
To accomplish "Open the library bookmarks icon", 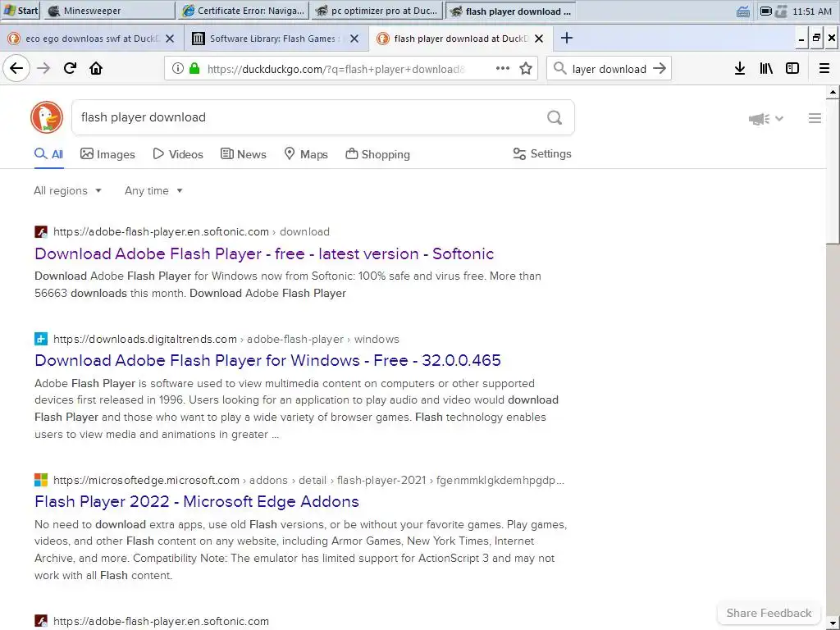I will [766, 68].
